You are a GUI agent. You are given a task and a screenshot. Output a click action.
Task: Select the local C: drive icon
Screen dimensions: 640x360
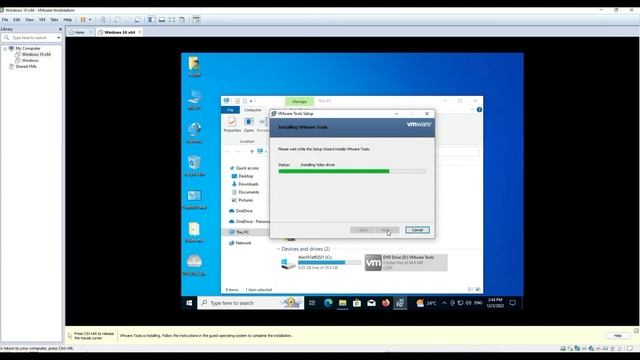coord(288,263)
